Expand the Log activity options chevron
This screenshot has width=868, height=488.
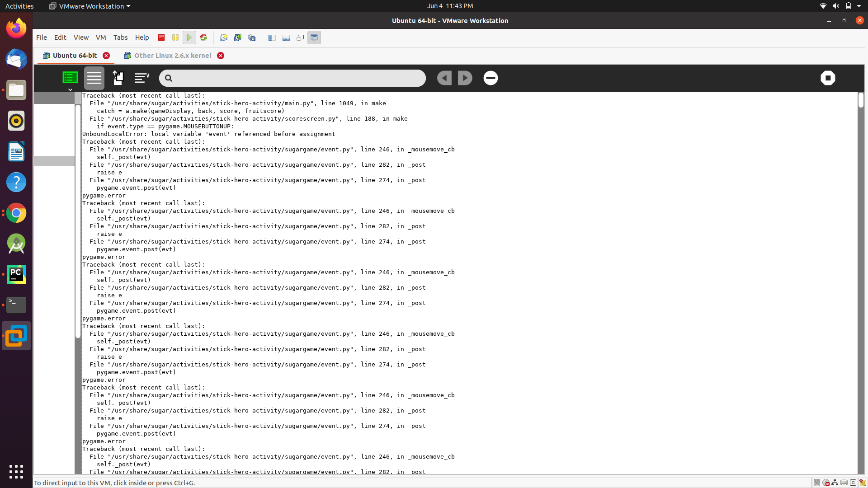click(x=70, y=89)
